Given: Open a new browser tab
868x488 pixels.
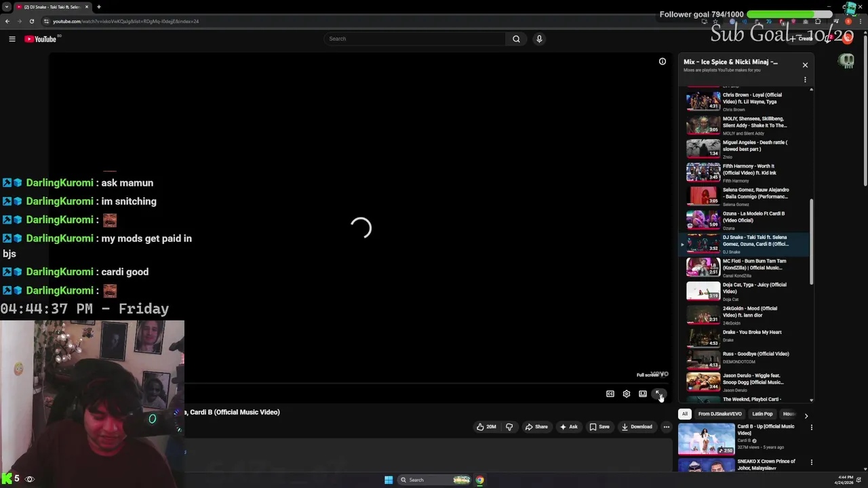Looking at the screenshot, I should coord(99,7).
